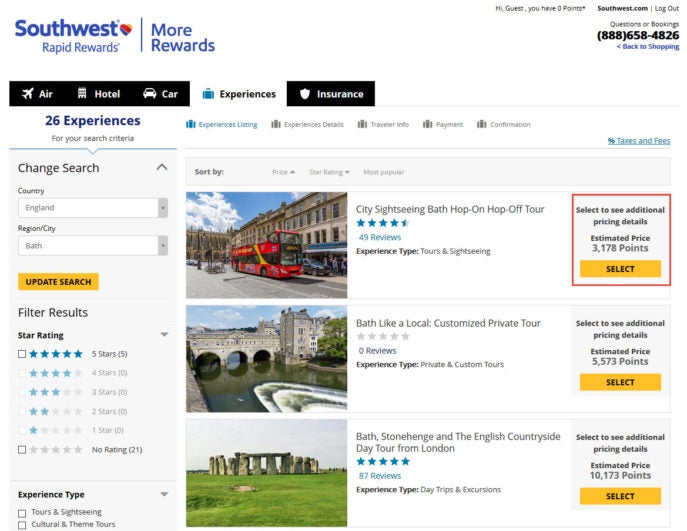Click suitcase icon of Payment step
This screenshot has height=531, width=687.
click(x=427, y=124)
